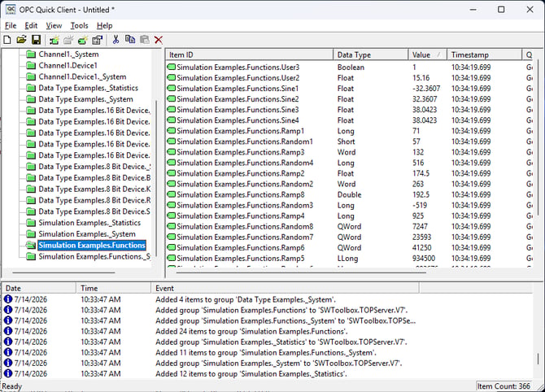Select event 'Added 11 items to group' row

coord(268,352)
